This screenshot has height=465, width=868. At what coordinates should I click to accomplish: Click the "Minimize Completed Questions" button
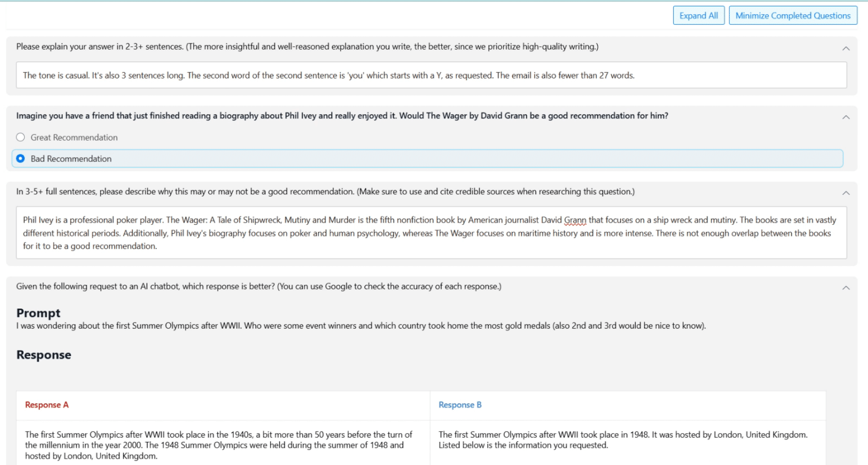(792, 15)
